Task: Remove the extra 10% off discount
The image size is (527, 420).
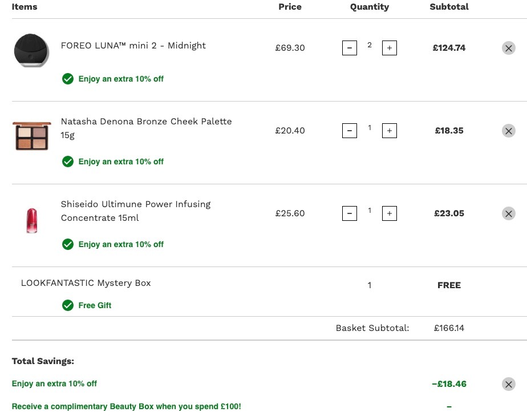Action: click(x=509, y=384)
